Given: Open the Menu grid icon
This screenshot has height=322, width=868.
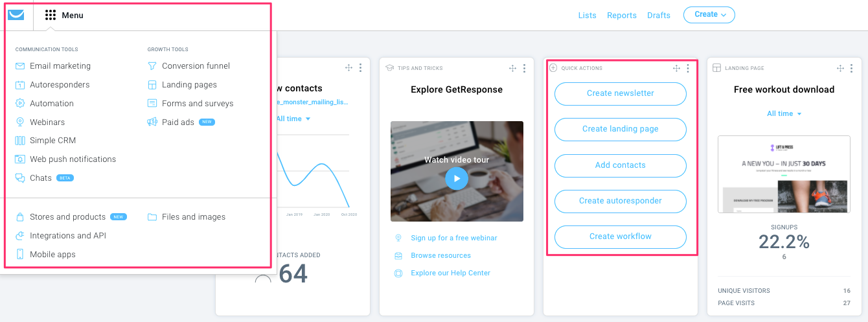Looking at the screenshot, I should [51, 15].
